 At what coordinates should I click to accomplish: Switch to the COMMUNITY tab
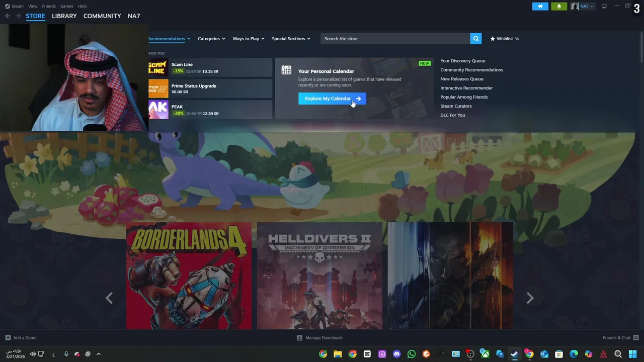[102, 16]
